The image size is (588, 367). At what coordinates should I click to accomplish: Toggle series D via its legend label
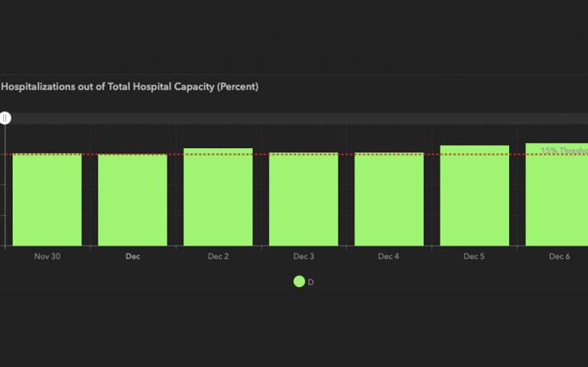pyautogui.click(x=311, y=282)
